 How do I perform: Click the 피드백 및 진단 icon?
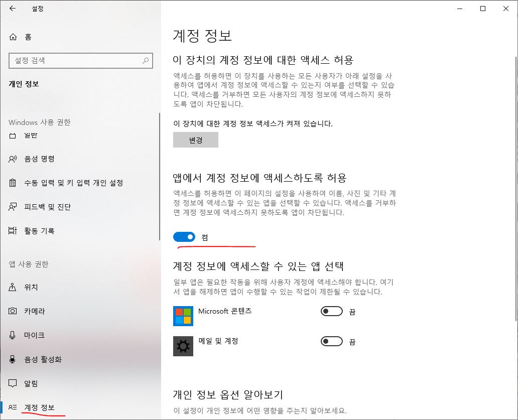pos(13,207)
